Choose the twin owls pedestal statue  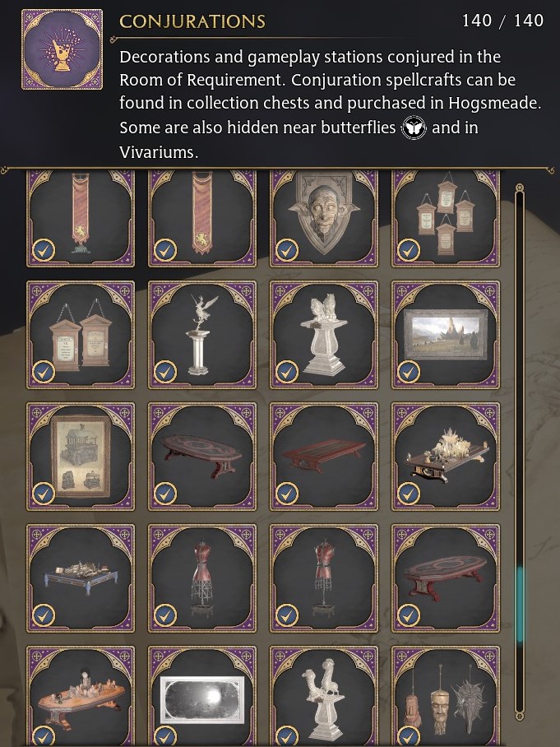point(324,335)
